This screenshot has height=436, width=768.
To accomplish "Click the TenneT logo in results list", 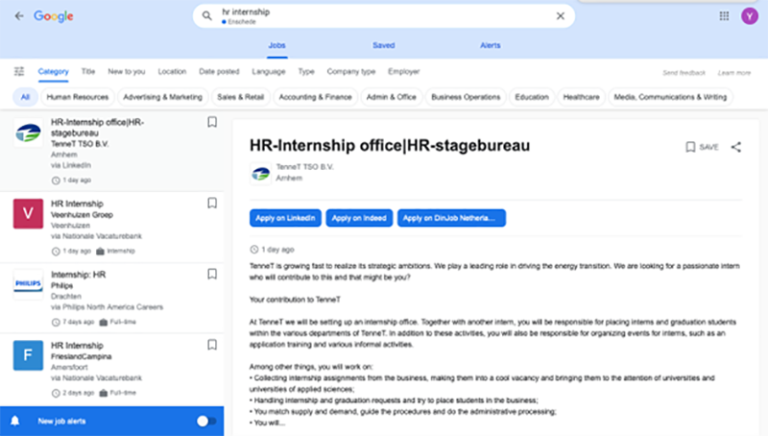I will [x=28, y=133].
